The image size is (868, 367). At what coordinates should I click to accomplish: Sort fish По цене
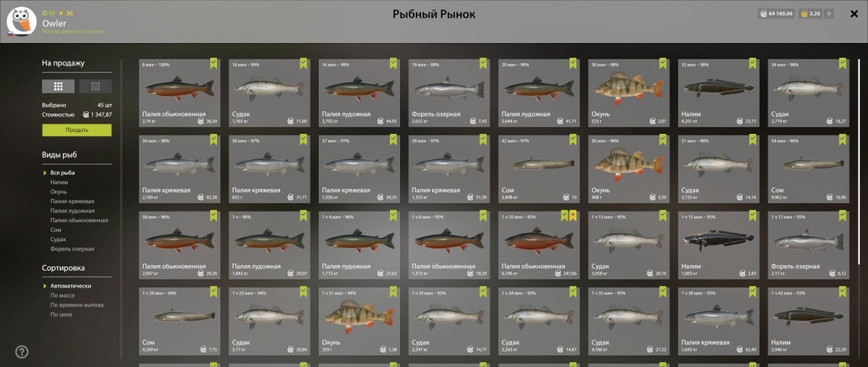click(x=61, y=315)
